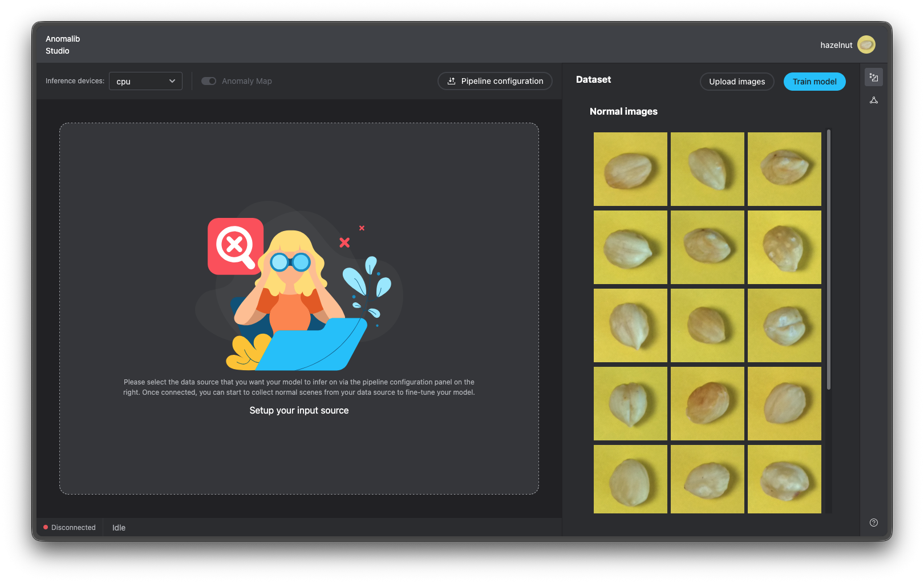Open the hazelnut profile avatar
The height and width of the screenshot is (583, 924).
866,44
